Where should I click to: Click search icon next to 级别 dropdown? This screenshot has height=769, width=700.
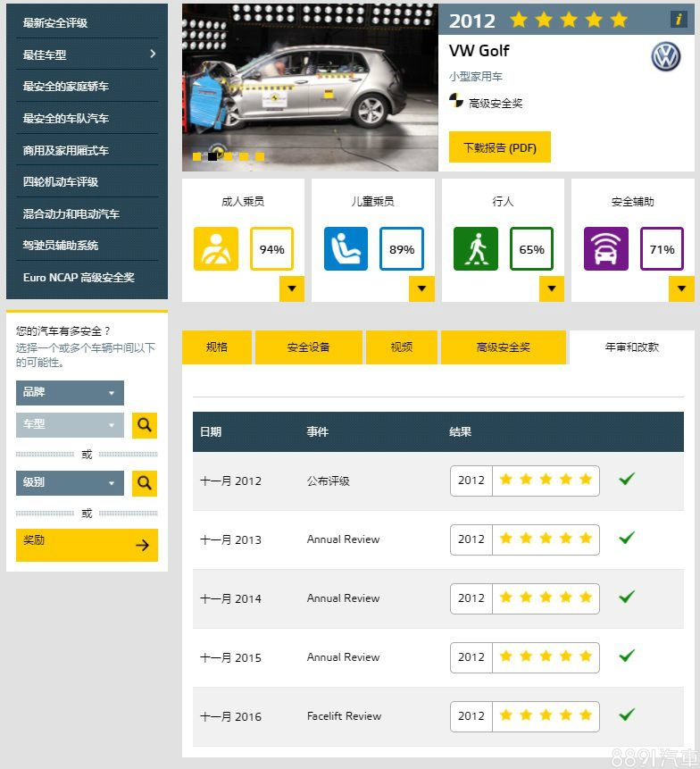(x=145, y=483)
